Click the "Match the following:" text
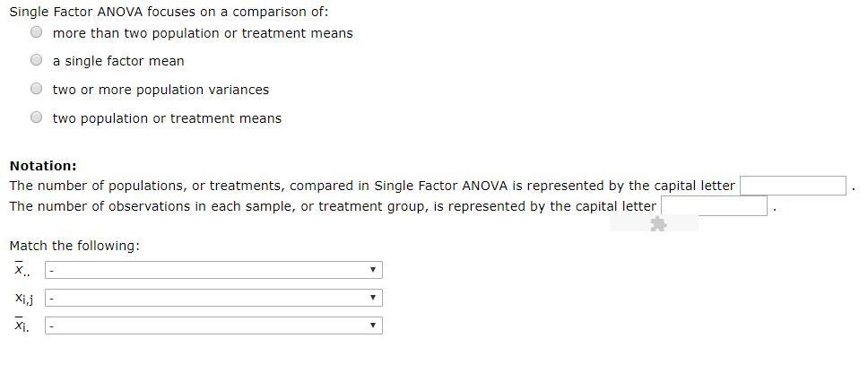Image resolution: width=868 pixels, height=382 pixels. 74,246
